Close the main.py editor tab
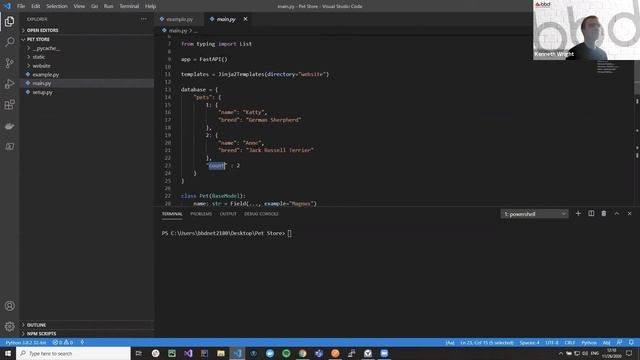 pyautogui.click(x=245, y=19)
